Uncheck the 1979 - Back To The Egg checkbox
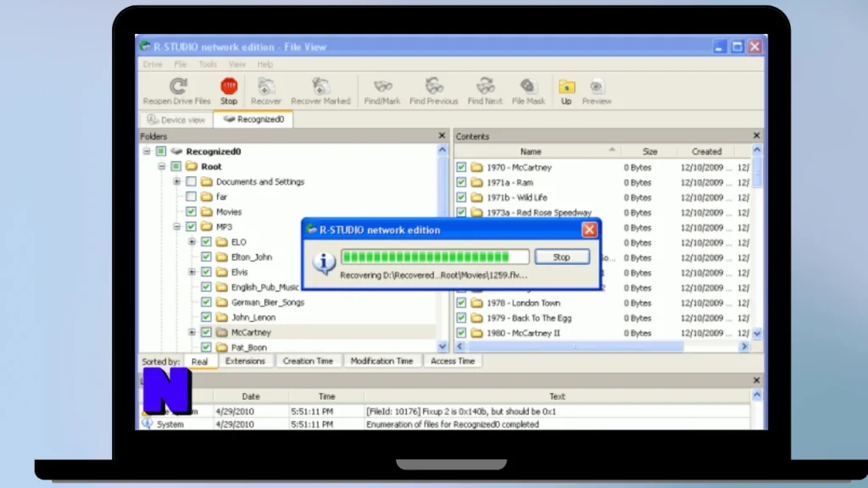Viewport: 868px width, 488px height. pos(461,318)
